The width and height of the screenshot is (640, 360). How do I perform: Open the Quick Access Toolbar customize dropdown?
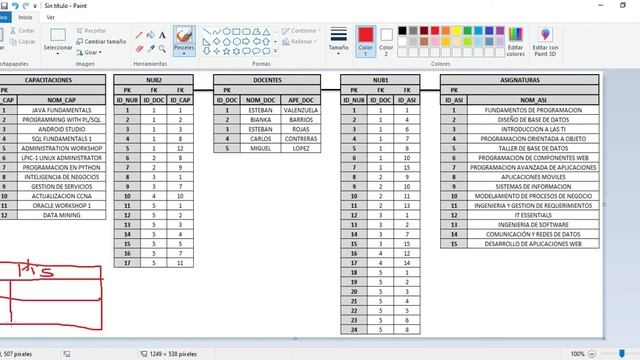(x=35, y=6)
